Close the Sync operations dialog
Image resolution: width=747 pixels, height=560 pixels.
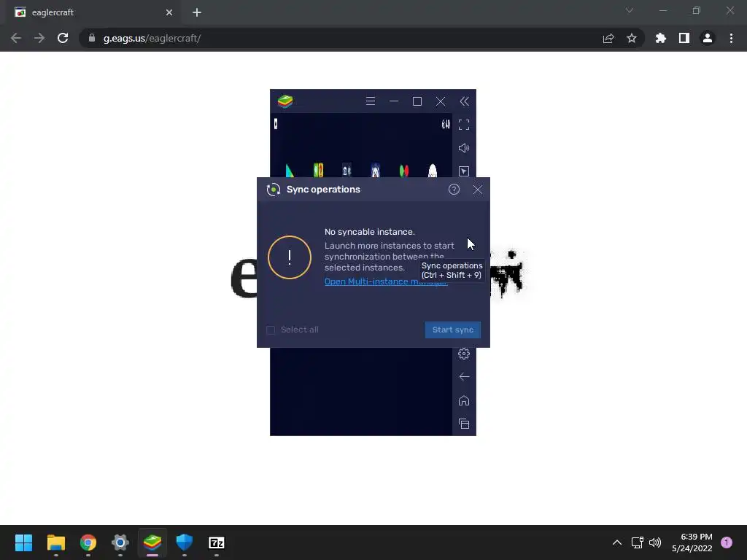[478, 190]
